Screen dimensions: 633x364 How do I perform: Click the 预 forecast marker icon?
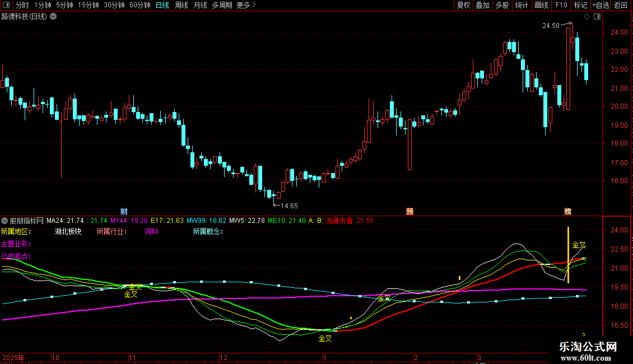[410, 211]
